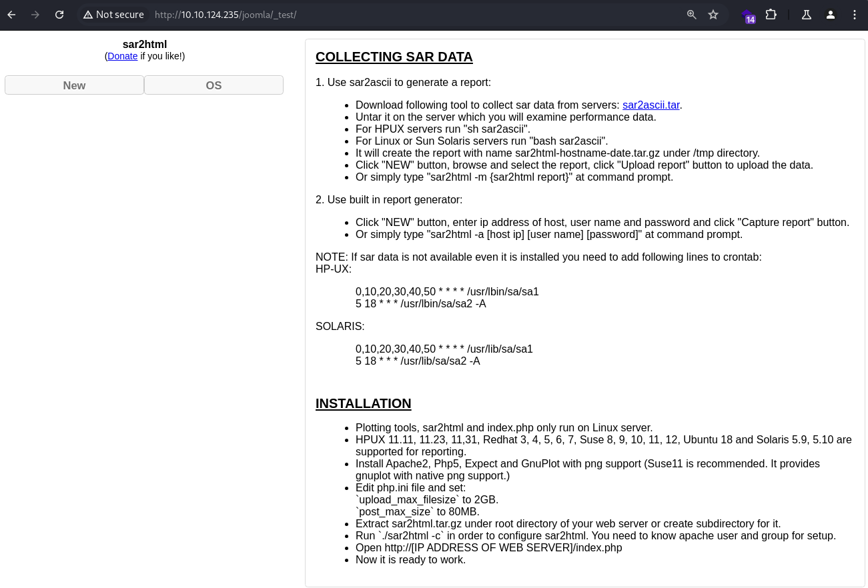
Task: Open the browser profile menu
Action: (831, 15)
